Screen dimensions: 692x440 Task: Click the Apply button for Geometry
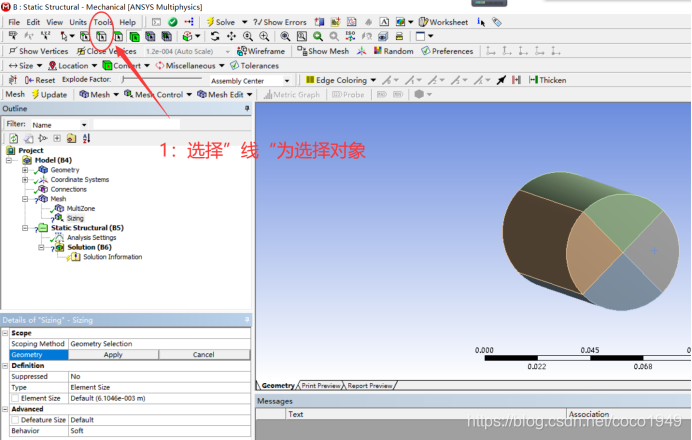(x=113, y=354)
